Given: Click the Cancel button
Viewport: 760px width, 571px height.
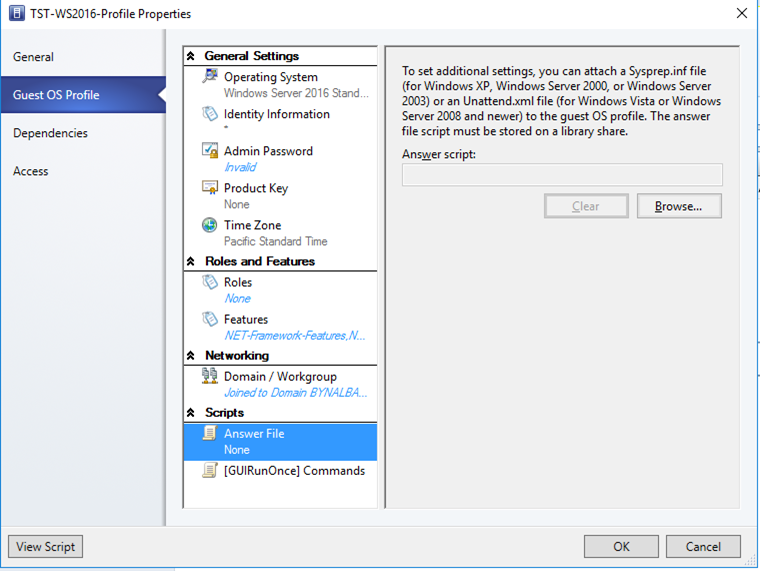Looking at the screenshot, I should 703,546.
